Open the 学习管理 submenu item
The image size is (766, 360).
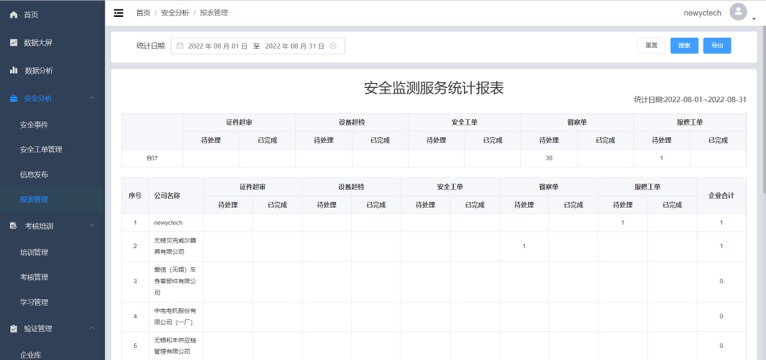pyautogui.click(x=52, y=302)
